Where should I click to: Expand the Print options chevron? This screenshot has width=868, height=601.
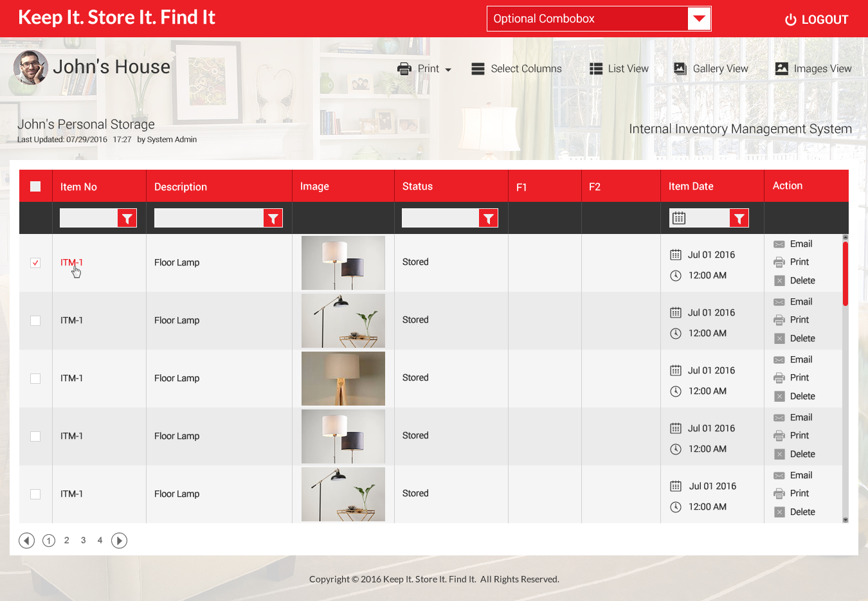point(448,69)
